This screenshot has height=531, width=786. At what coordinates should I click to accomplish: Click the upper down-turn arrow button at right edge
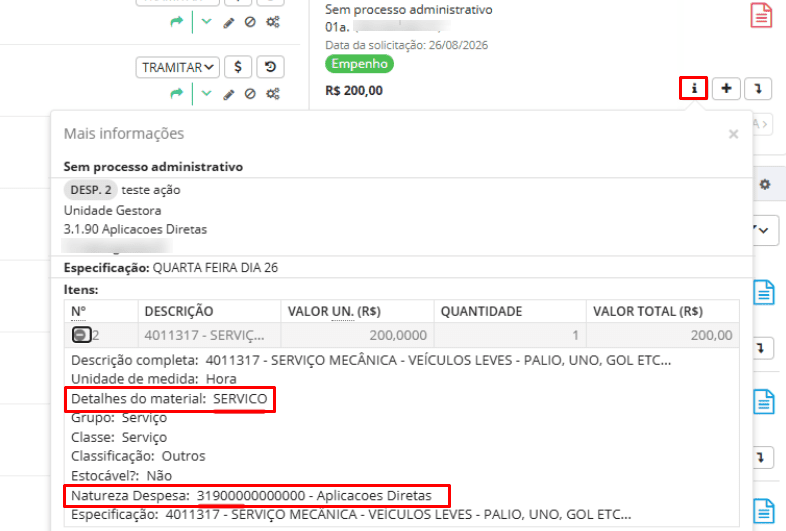tap(762, 347)
